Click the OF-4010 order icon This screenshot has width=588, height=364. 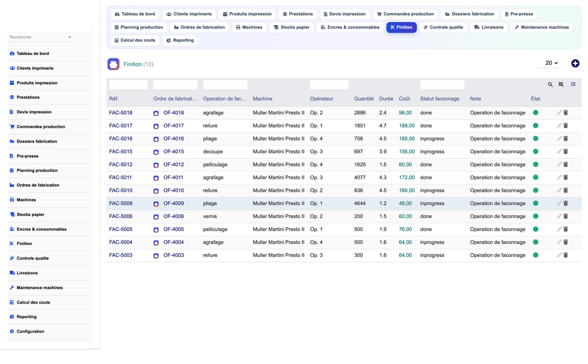pos(156,191)
